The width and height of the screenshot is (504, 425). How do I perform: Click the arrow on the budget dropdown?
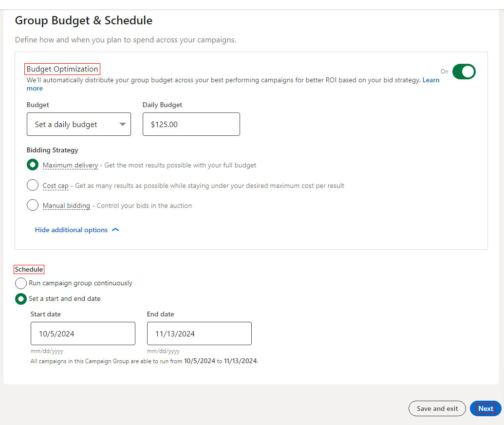point(122,124)
